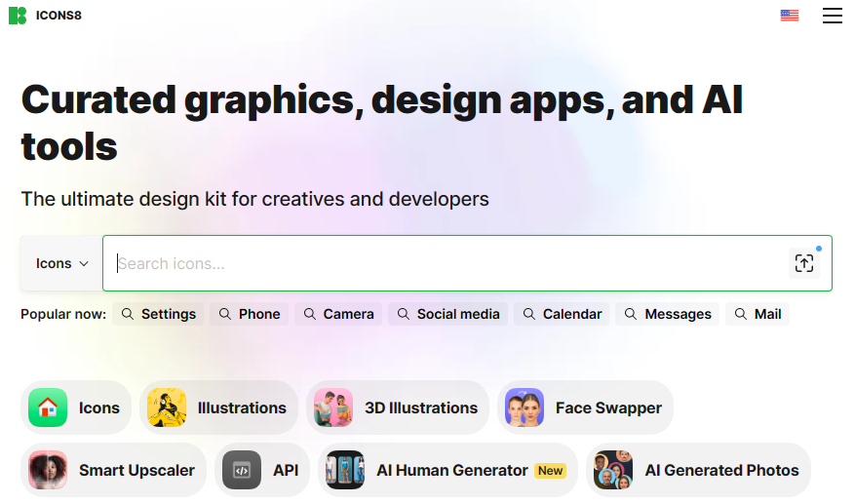This screenshot has height=504, width=855.
Task: Click the AI Human Generator thumbnail
Action: point(345,470)
